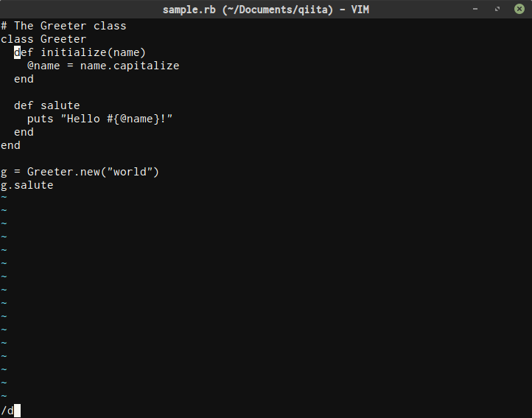Click the 'def salute' method definition
The image size is (532, 418).
pos(46,105)
